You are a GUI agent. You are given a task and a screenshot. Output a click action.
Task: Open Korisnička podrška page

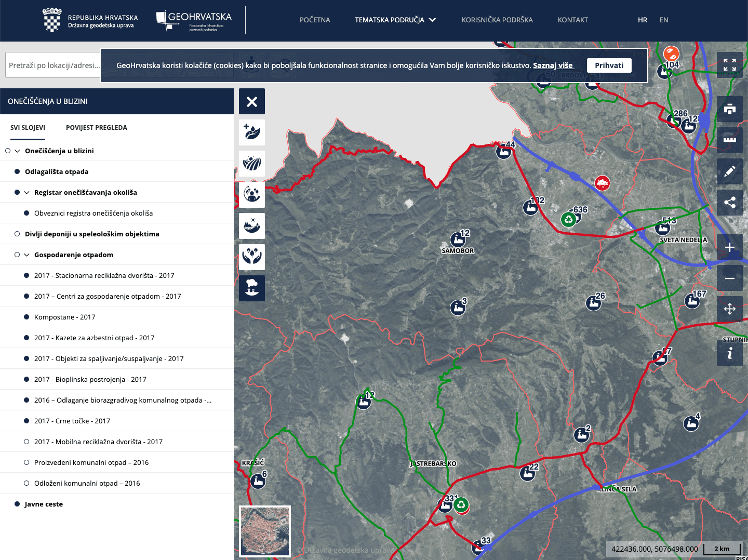(x=497, y=20)
